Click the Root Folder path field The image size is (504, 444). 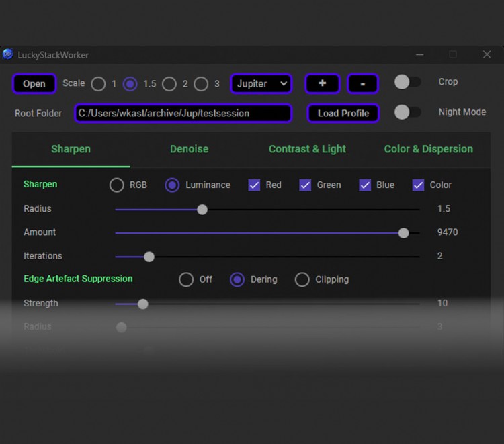[x=183, y=113]
